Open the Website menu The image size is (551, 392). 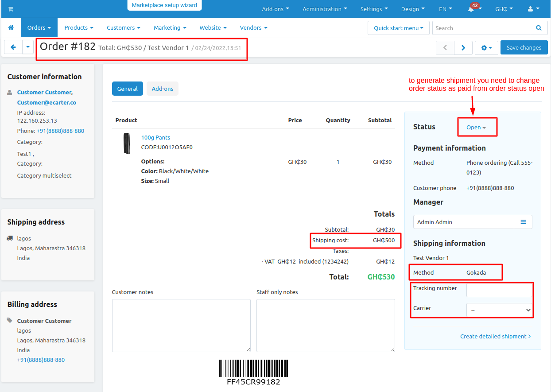(x=213, y=27)
